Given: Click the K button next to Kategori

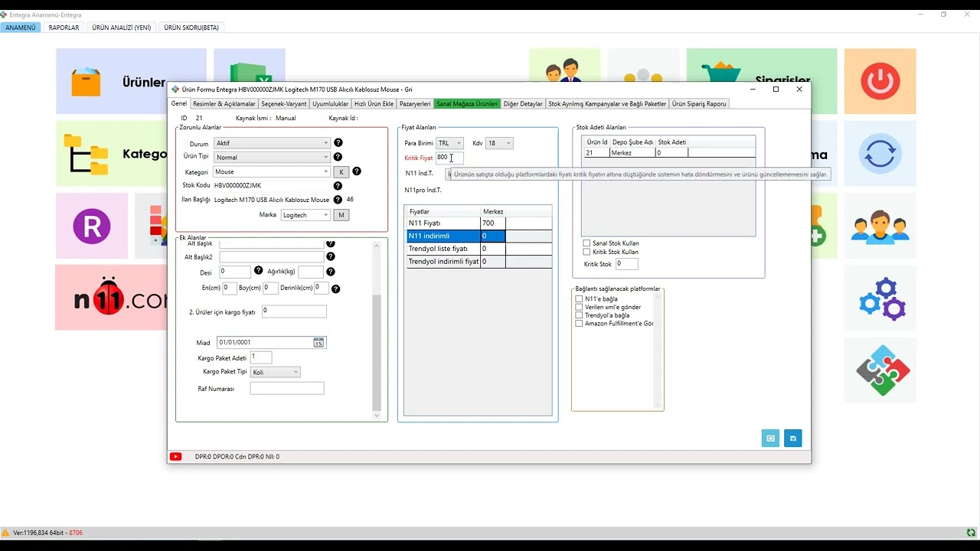Looking at the screenshot, I should coord(341,172).
